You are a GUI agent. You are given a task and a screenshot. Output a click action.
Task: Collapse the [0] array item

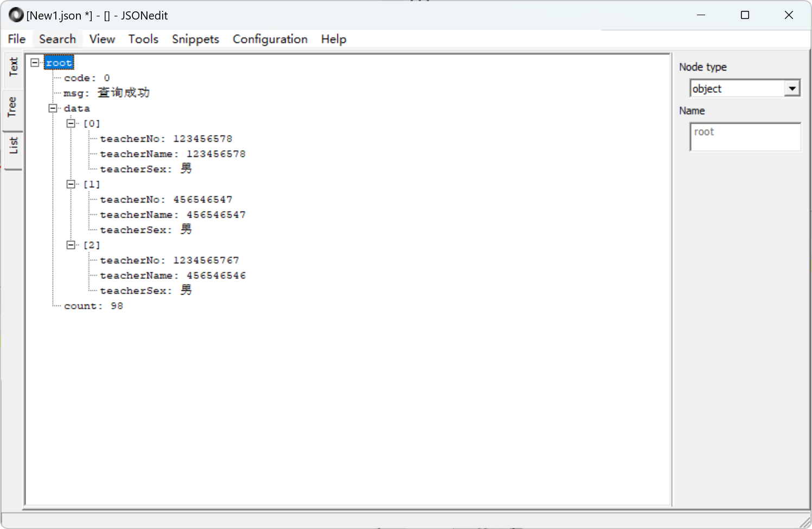coord(71,123)
